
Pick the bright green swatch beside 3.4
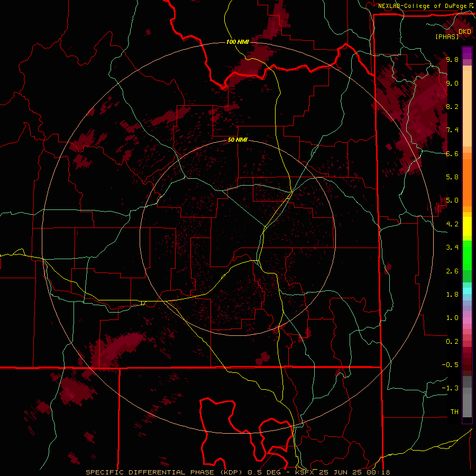467,255
